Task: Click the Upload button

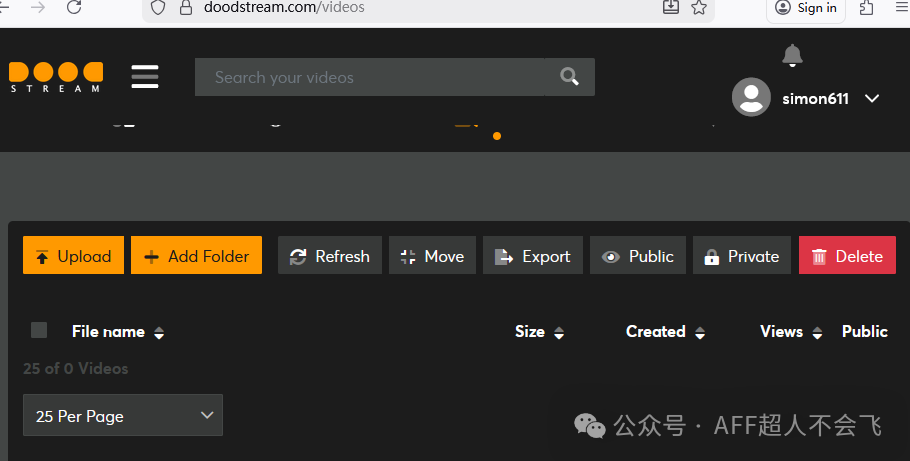Action: (73, 255)
